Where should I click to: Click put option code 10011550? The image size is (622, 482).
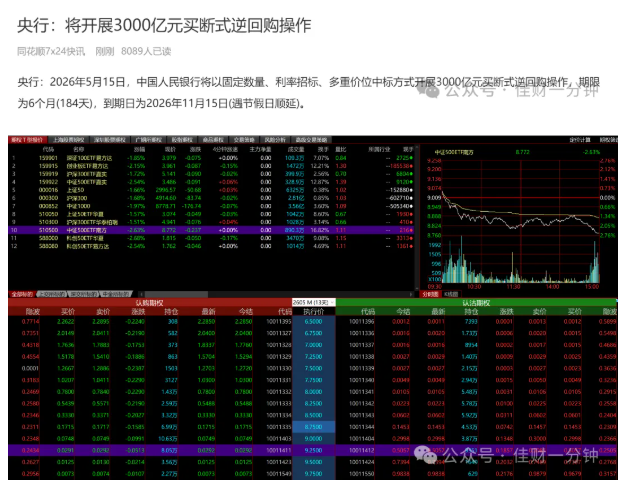[x=361, y=474]
